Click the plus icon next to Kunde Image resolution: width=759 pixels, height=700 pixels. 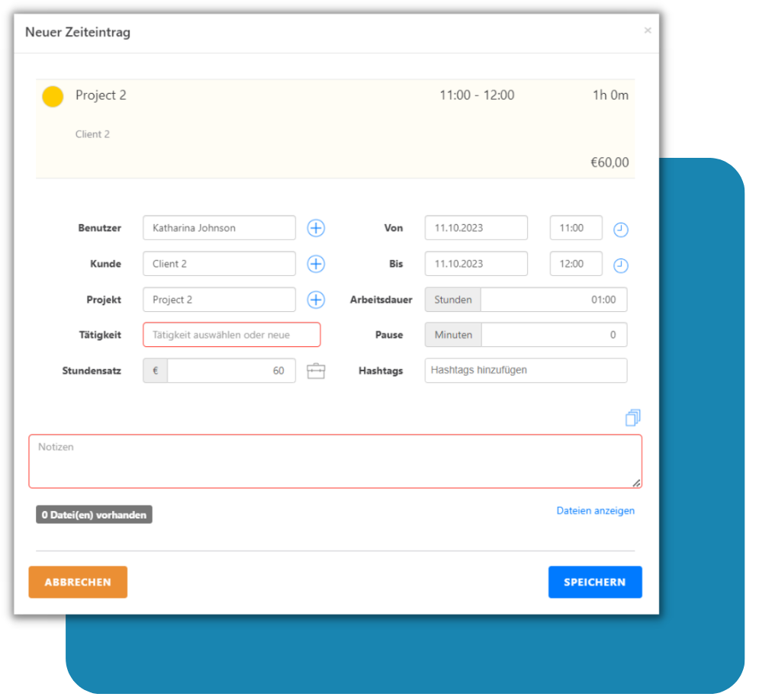316,264
